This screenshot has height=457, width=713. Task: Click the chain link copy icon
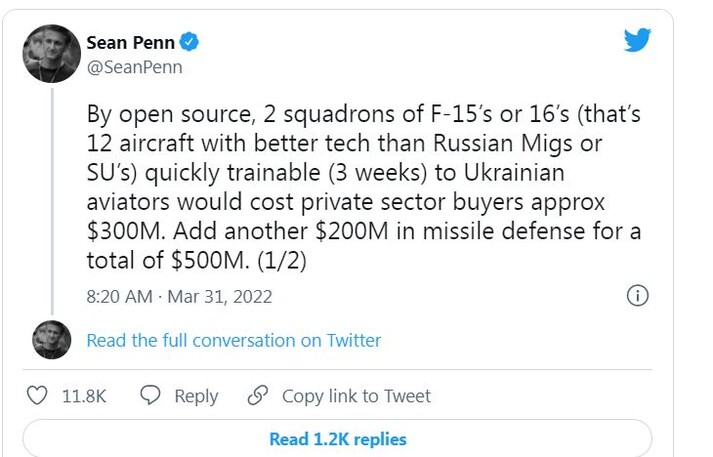[x=258, y=396]
